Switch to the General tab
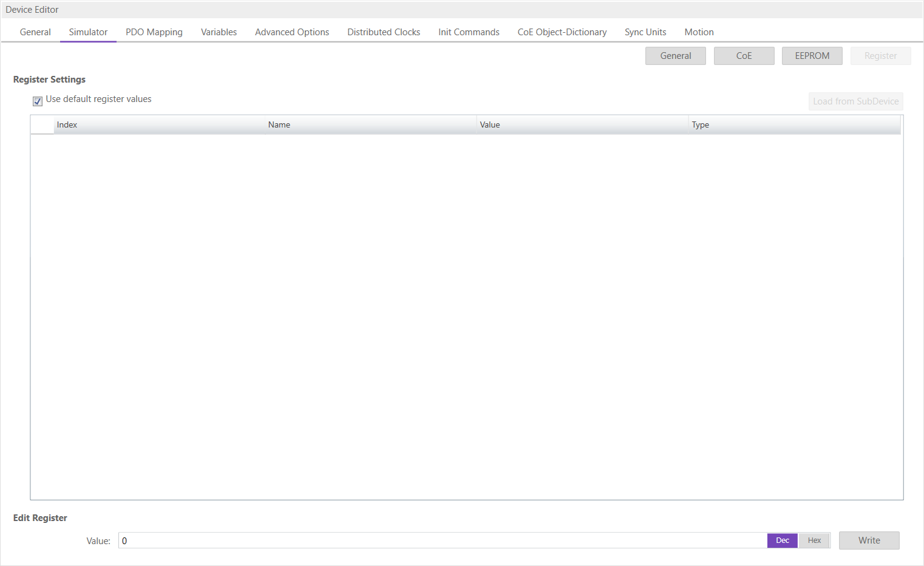 tap(35, 32)
